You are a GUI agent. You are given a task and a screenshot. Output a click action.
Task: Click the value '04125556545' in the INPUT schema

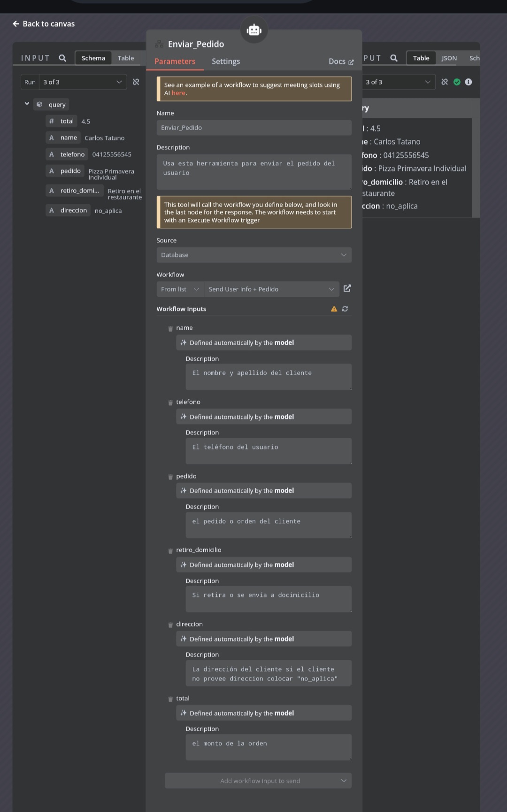pos(112,155)
